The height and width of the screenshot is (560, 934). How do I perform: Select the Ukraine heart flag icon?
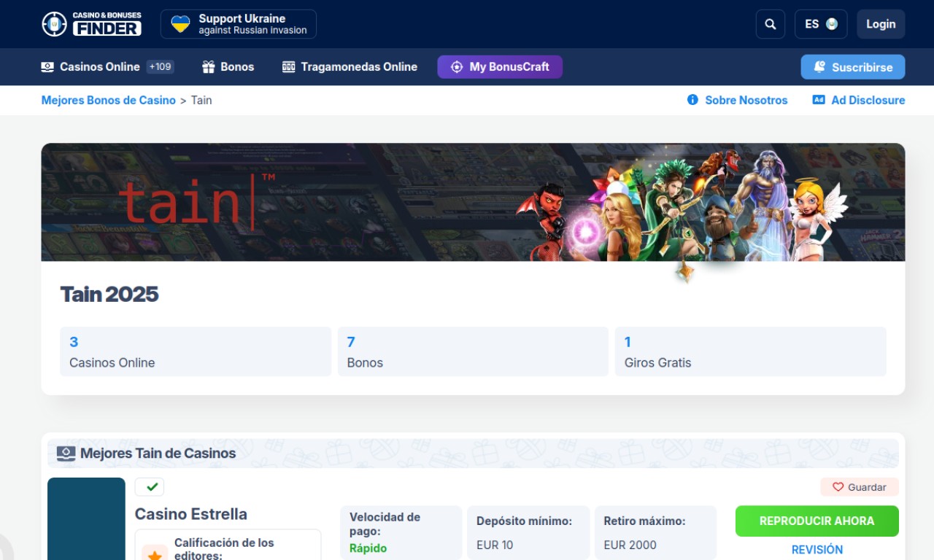180,24
